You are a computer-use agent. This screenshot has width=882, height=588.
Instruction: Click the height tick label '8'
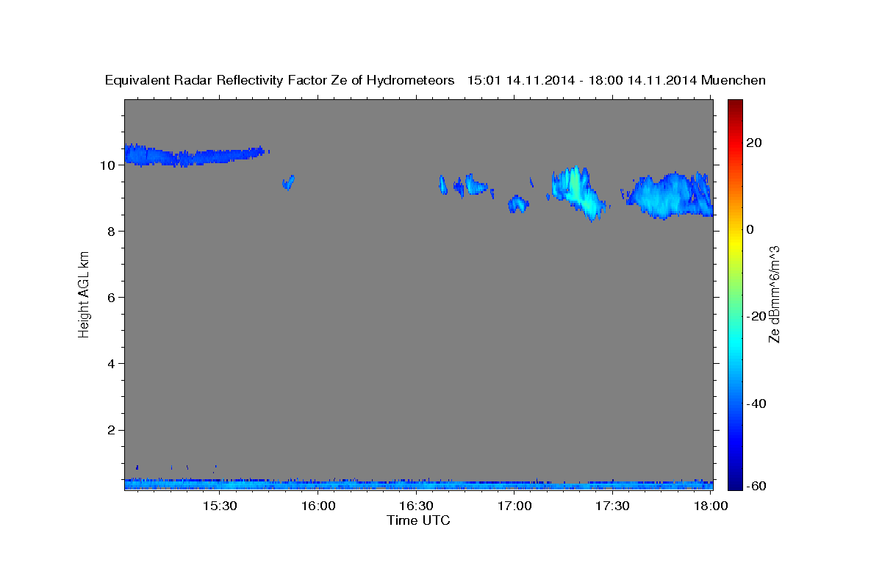tap(112, 232)
